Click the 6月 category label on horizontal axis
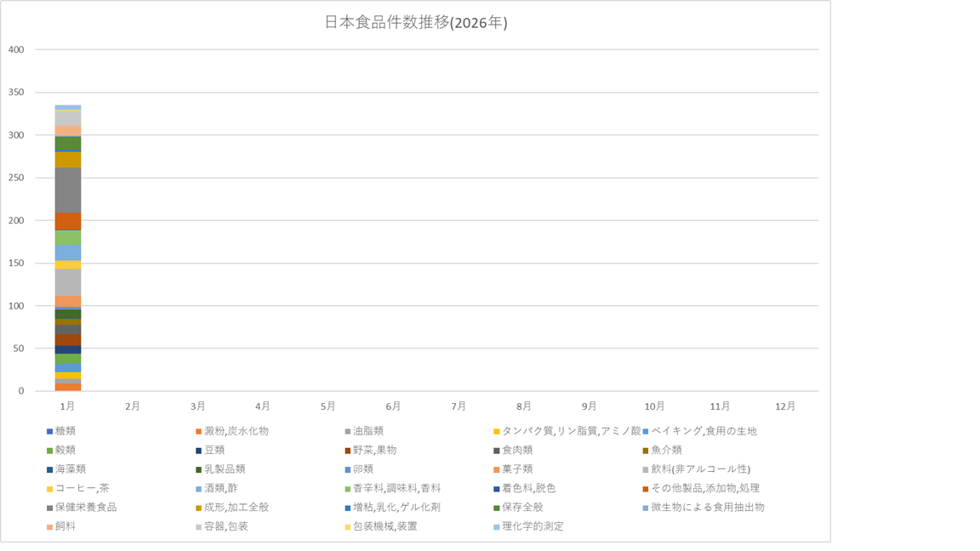This screenshot has width=980, height=551. (393, 406)
